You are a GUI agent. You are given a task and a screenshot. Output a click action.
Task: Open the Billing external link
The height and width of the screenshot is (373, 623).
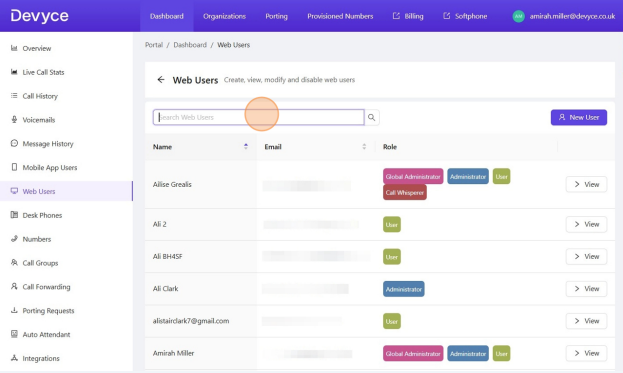(x=408, y=16)
